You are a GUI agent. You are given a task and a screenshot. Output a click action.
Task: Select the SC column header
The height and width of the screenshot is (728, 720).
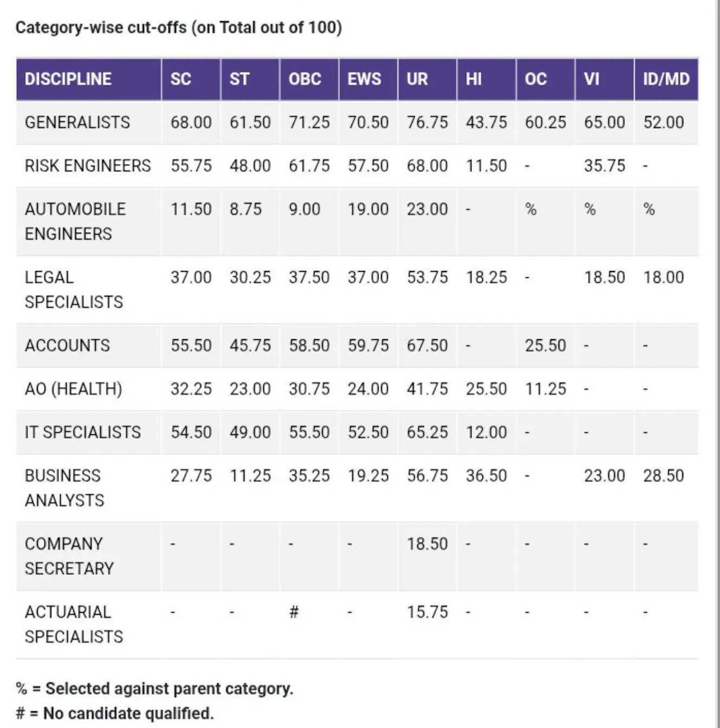pyautogui.click(x=181, y=79)
